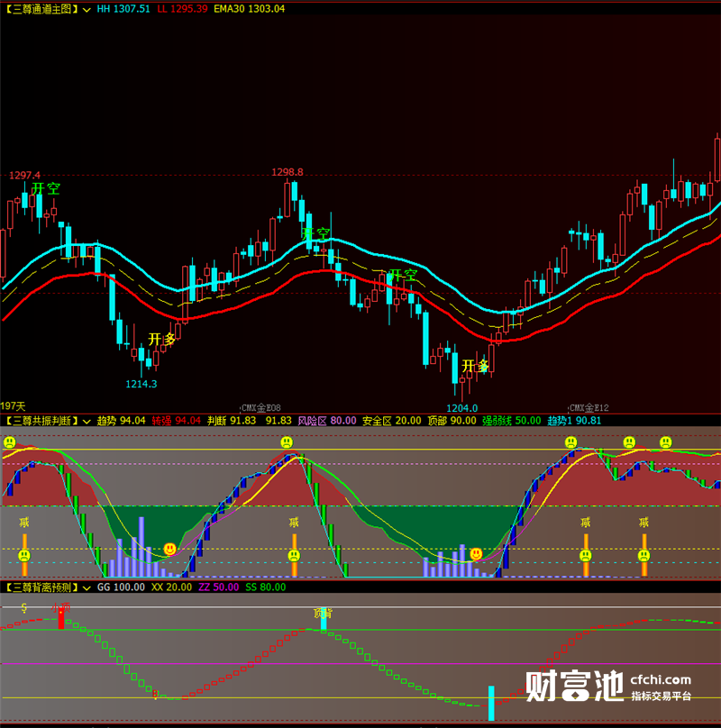Click the 风险区 80.00 readout

(x=326, y=421)
